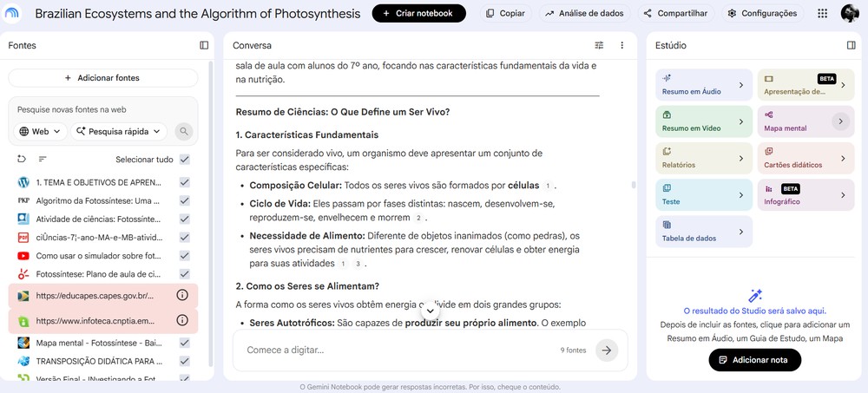Open the Infográfico BETA card

point(806,195)
